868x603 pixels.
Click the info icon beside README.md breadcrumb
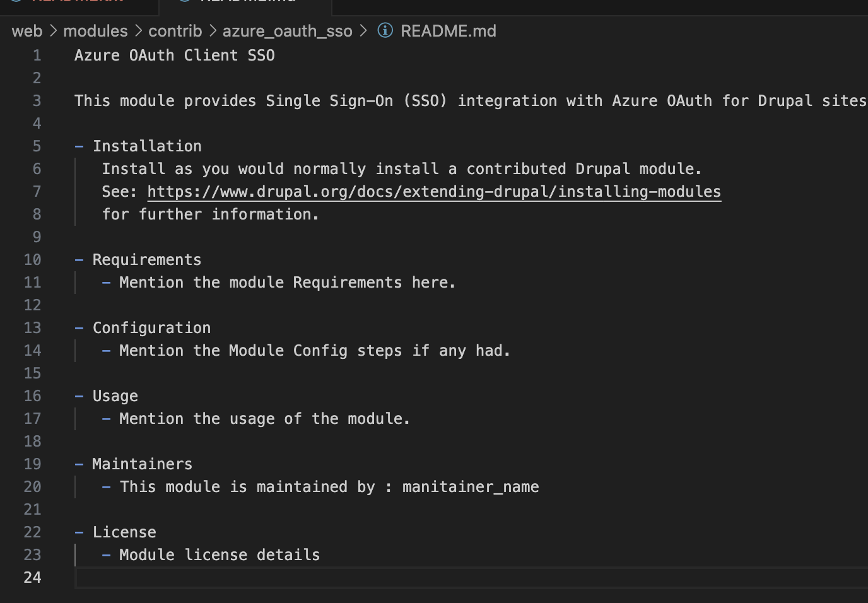[x=385, y=30]
